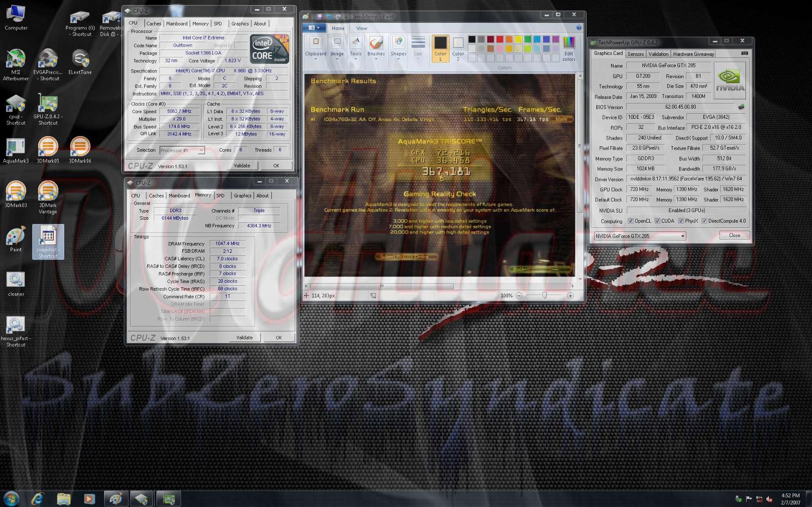Open the Programs (G) shortcut icon
Image resolution: width=812 pixels, height=507 pixels.
[80, 24]
